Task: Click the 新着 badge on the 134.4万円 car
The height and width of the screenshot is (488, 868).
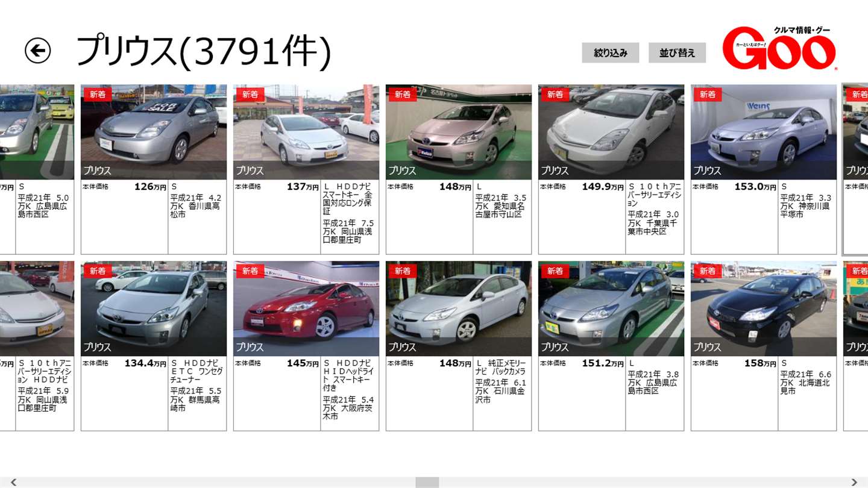Action: 98,271
